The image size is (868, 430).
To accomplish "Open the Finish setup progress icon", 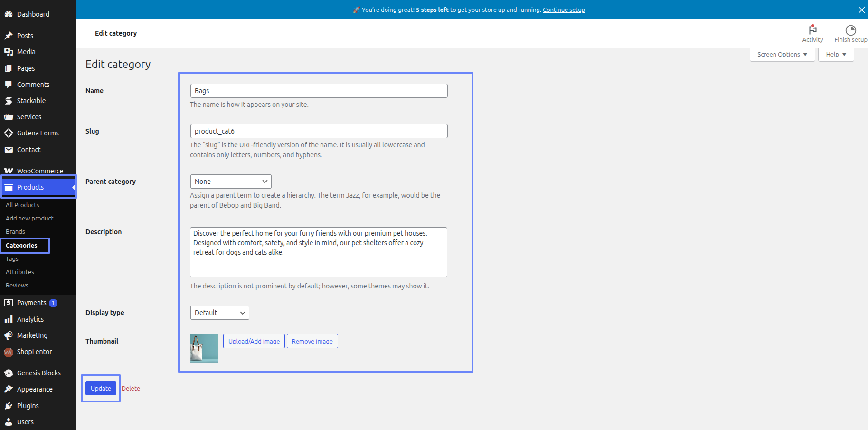I will tap(850, 30).
